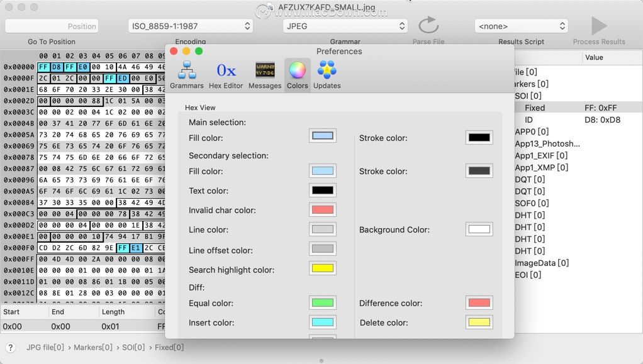Image resolution: width=643 pixels, height=364 pixels.
Task: Open the JPEG grammar dropdown
Action: coord(345,26)
